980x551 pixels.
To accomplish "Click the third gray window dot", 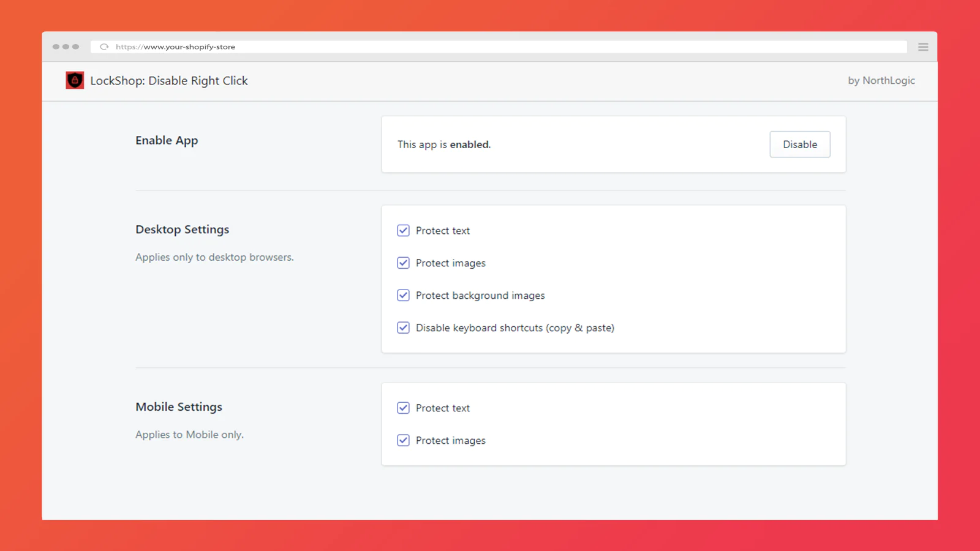I will 76,47.
